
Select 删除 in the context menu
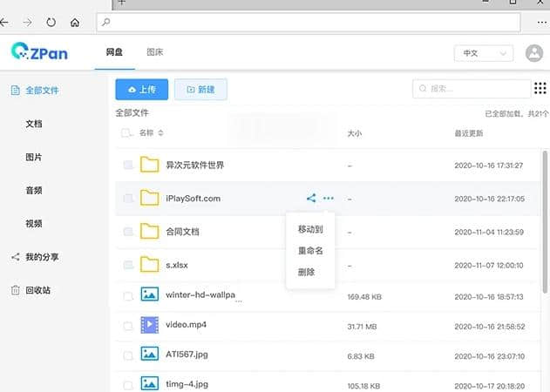[x=306, y=272]
